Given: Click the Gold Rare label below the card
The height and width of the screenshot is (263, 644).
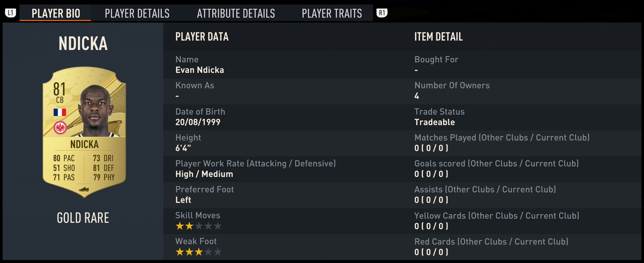Looking at the screenshot, I should (x=83, y=218).
